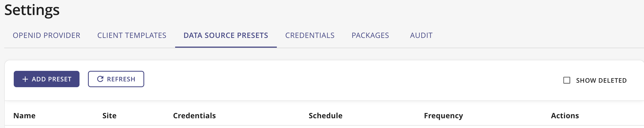Switch to the Client Templates tab
Viewport: 644px width, 128px height.
[x=132, y=35]
